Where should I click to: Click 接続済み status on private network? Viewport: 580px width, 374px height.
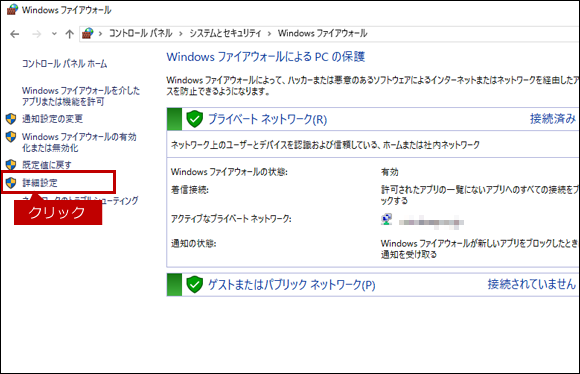pos(553,118)
